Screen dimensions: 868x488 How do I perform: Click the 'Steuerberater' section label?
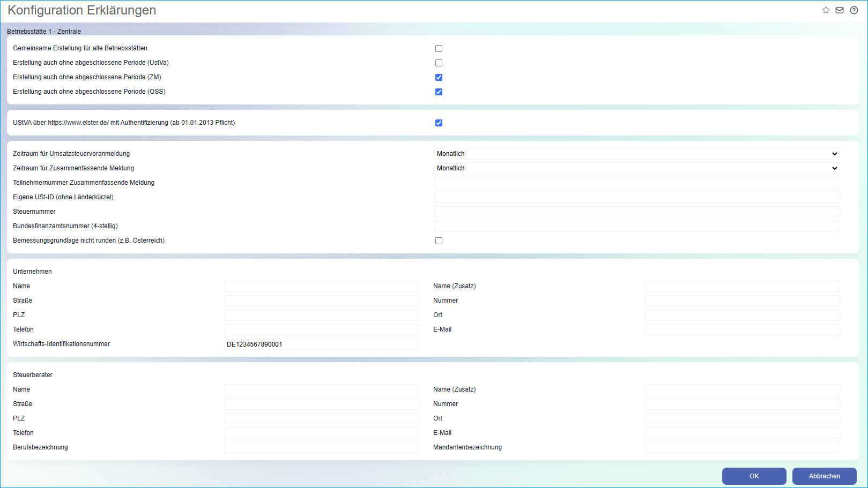pyautogui.click(x=33, y=375)
